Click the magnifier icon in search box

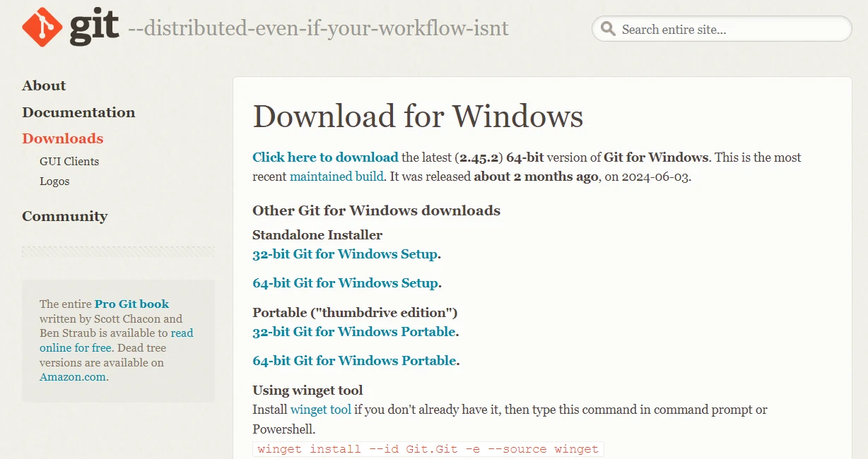(x=607, y=29)
